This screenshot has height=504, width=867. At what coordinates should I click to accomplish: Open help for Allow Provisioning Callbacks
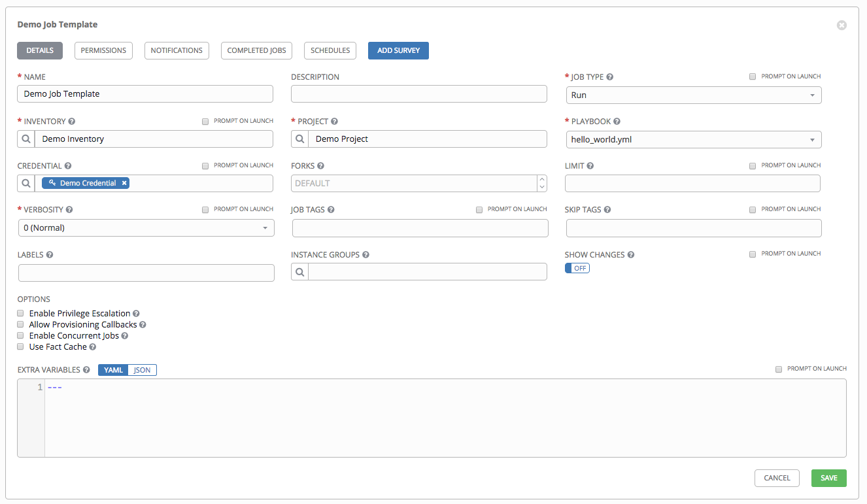(143, 325)
